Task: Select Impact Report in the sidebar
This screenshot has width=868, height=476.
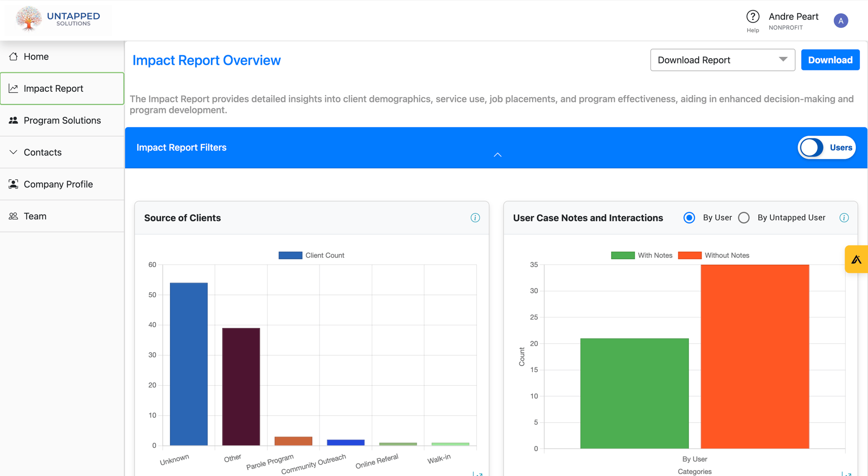Action: 62,89
